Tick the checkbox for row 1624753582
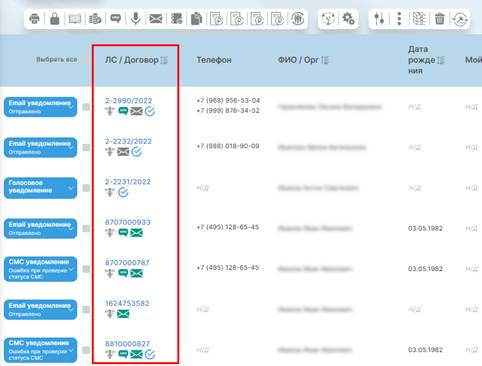This screenshot has height=366, width=482. (x=86, y=310)
